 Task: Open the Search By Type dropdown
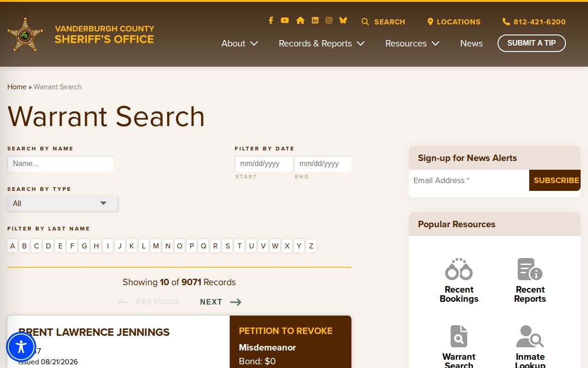(62, 203)
